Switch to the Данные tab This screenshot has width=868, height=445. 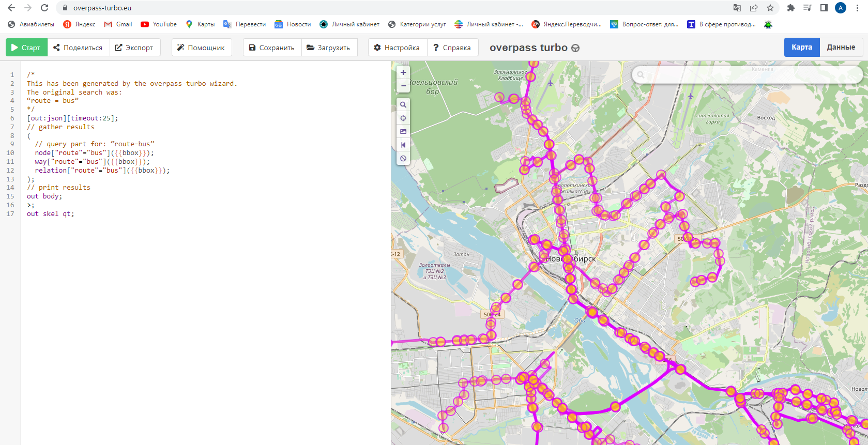(841, 47)
